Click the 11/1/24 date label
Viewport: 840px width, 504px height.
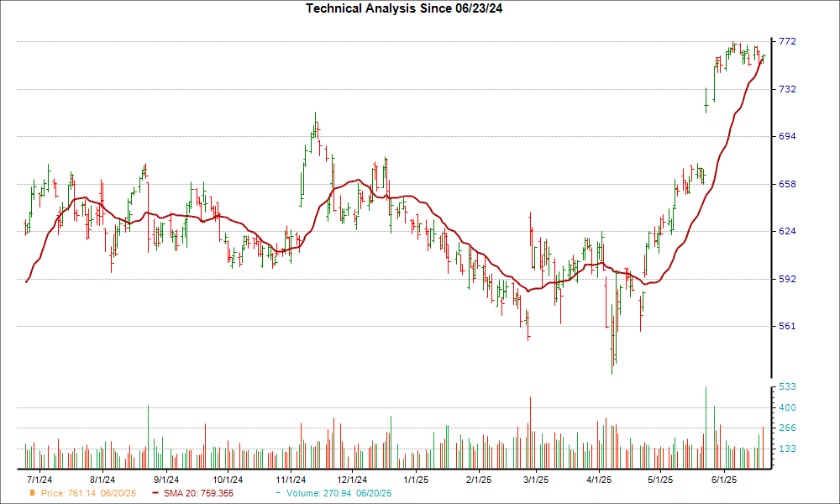click(x=291, y=480)
